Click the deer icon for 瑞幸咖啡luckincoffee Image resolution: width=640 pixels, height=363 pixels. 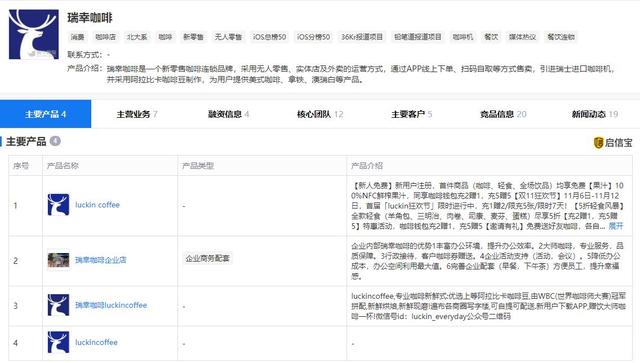click(x=58, y=305)
